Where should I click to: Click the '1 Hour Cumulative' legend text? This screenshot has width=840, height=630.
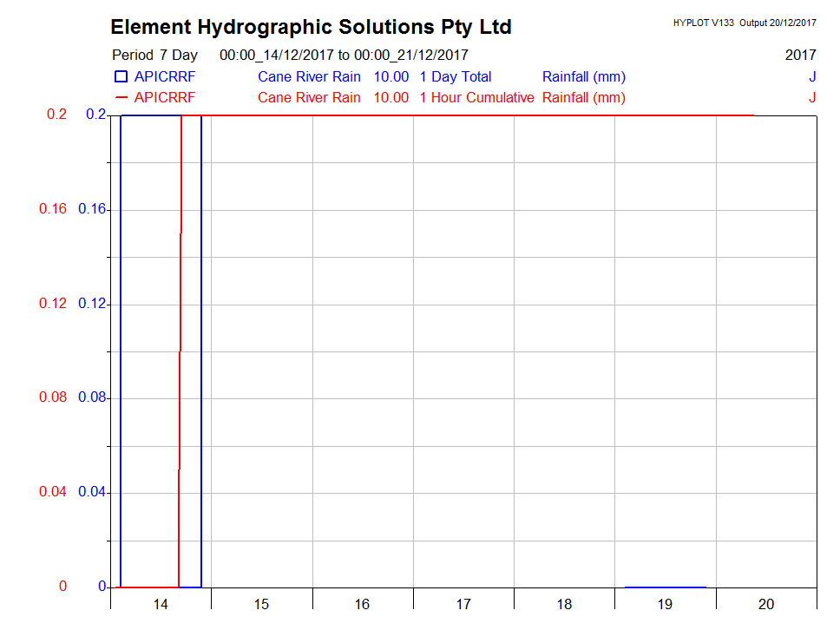click(476, 97)
